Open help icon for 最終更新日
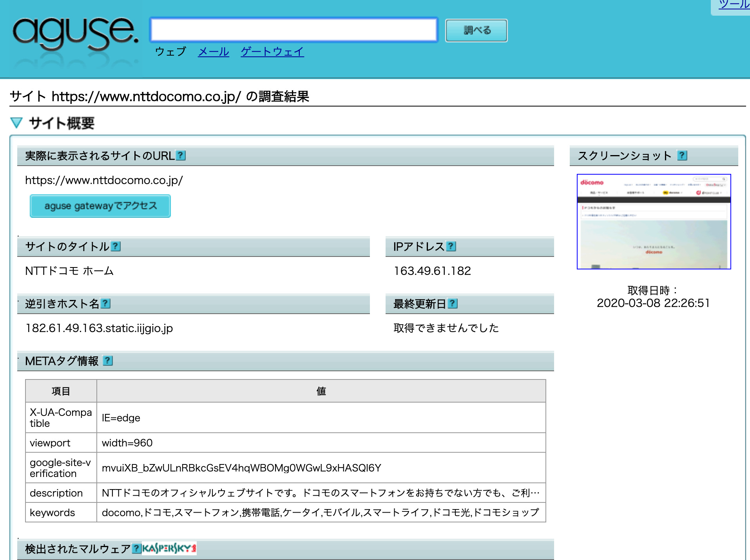The width and height of the screenshot is (750, 560). pyautogui.click(x=453, y=303)
